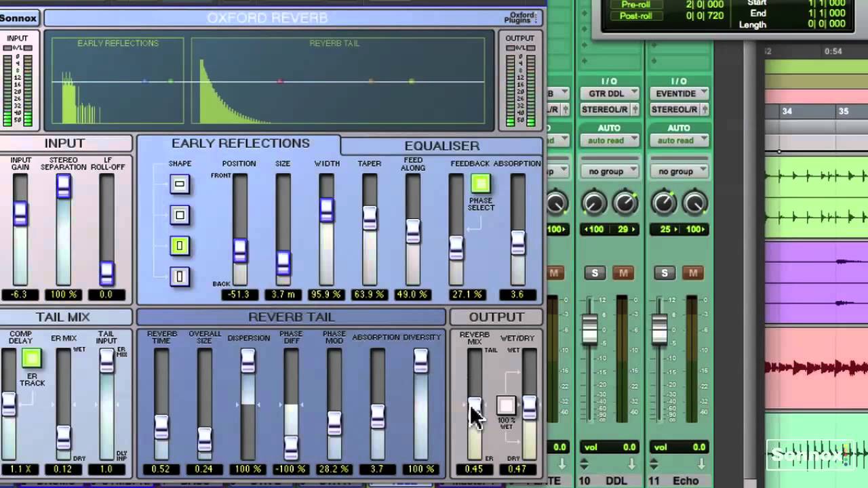The image size is (868, 488).
Task: Toggle the Phase Select button
Action: click(480, 183)
